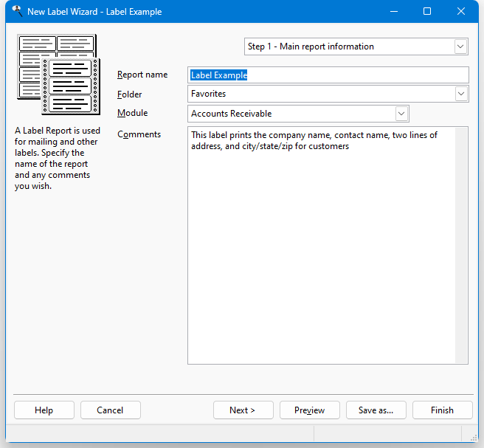Click the Step dropdown arrow button
The width and height of the screenshot is (484, 448).
tap(460, 46)
